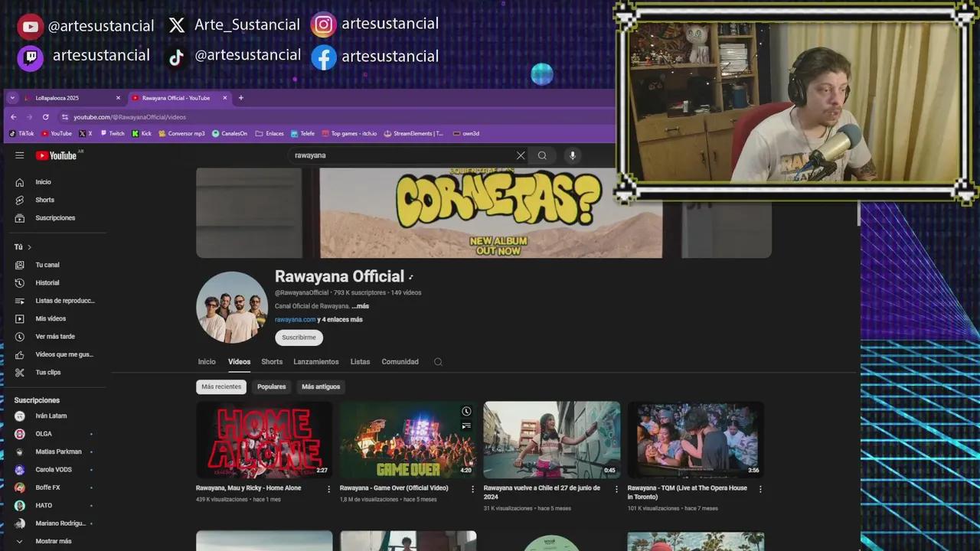Screen dimensions: 980x551
Task: Open the channel Inicio tab
Action: pos(207,362)
